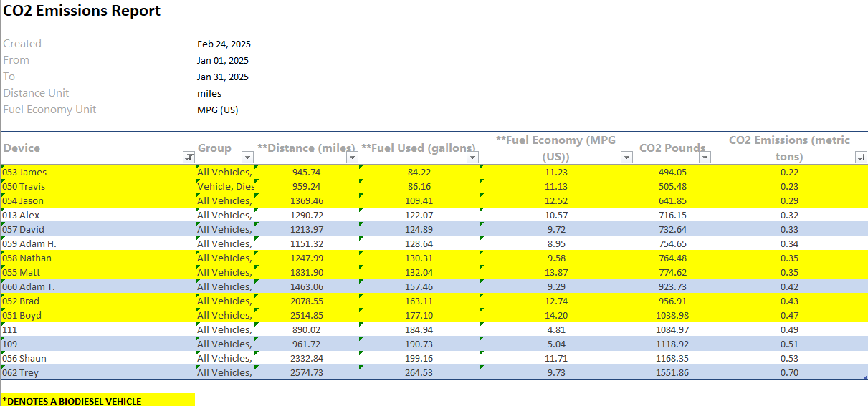Click CO2 Pounds value 923.73

pos(672,286)
